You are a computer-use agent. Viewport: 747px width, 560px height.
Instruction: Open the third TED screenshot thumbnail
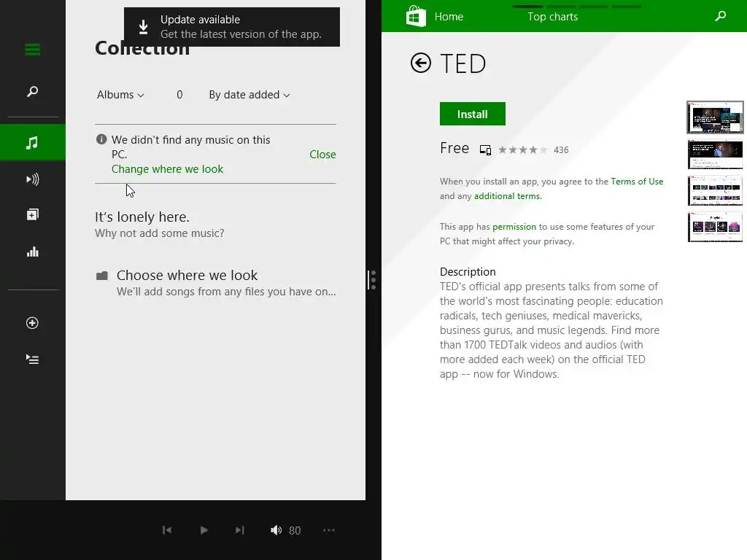(715, 190)
